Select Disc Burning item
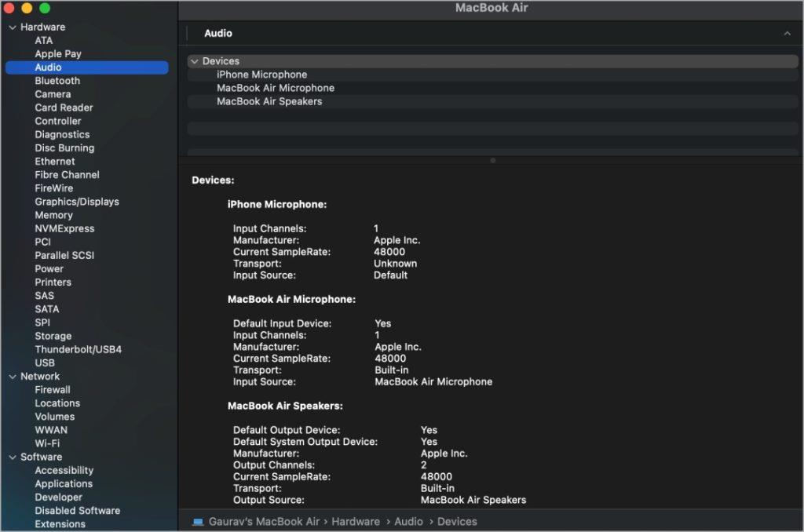 pyautogui.click(x=64, y=148)
